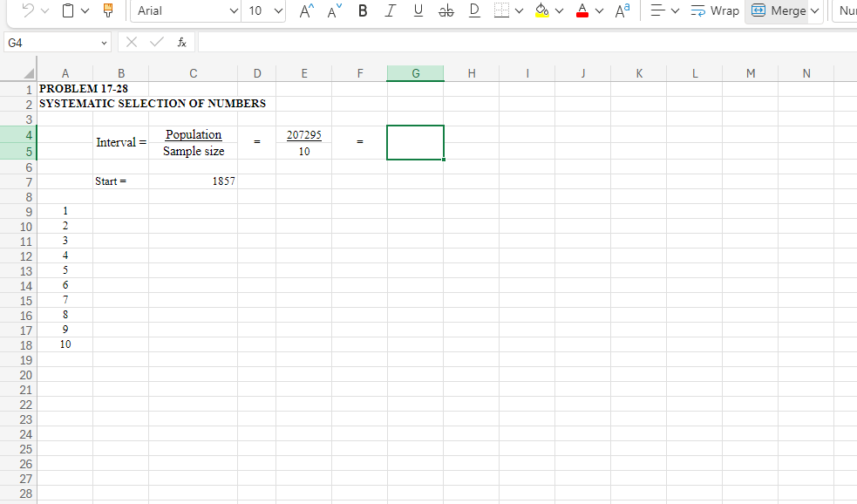Click the Borders icon
857x504 pixels.
pos(501,10)
